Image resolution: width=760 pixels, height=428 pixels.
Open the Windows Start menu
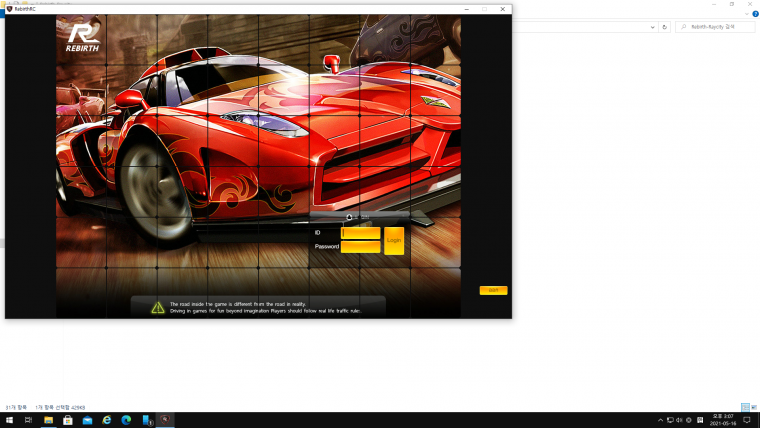click(9, 420)
